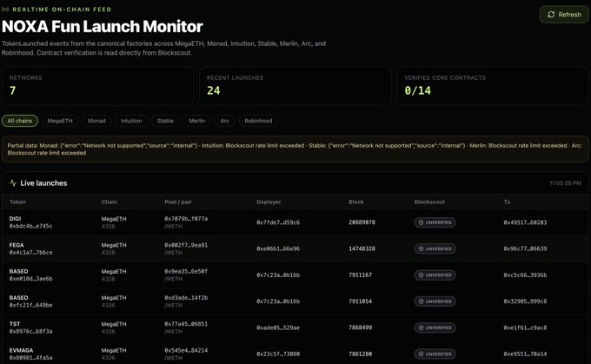This screenshot has height=364, width=591.
Task: Click the Refresh button
Action: pos(564,14)
